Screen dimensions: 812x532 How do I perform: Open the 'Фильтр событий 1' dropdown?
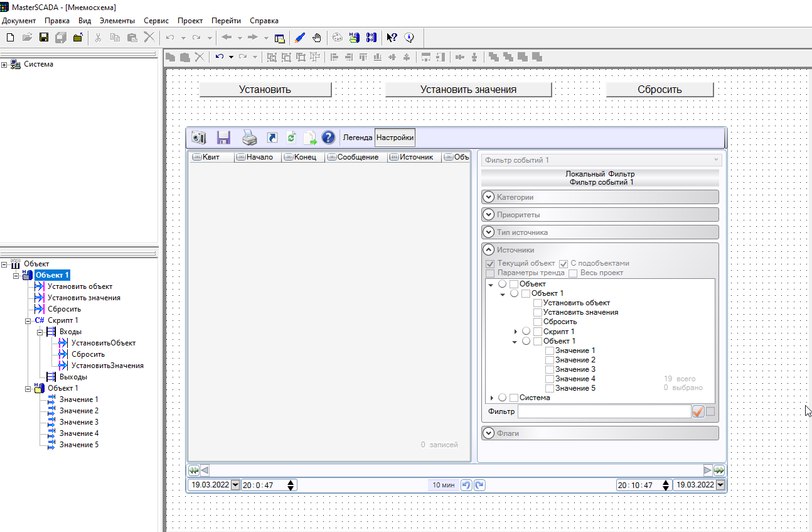click(x=601, y=160)
